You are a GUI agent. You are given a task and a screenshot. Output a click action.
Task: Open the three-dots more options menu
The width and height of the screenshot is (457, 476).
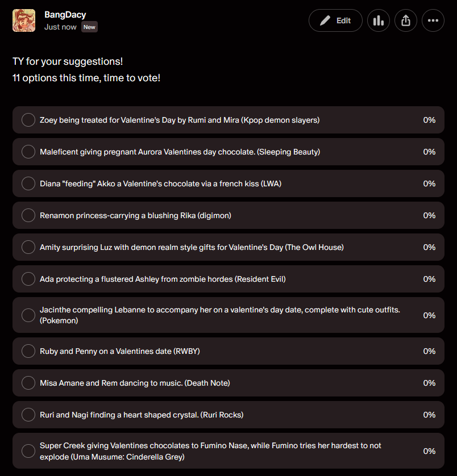coord(433,20)
